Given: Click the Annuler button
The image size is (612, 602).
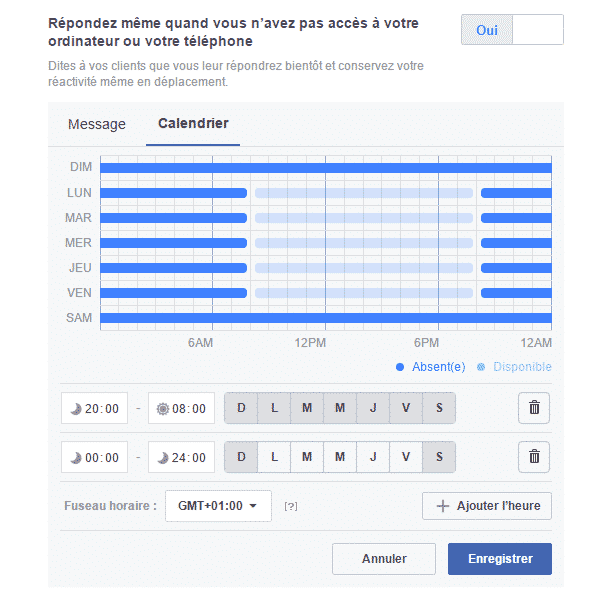Looking at the screenshot, I should [384, 559].
